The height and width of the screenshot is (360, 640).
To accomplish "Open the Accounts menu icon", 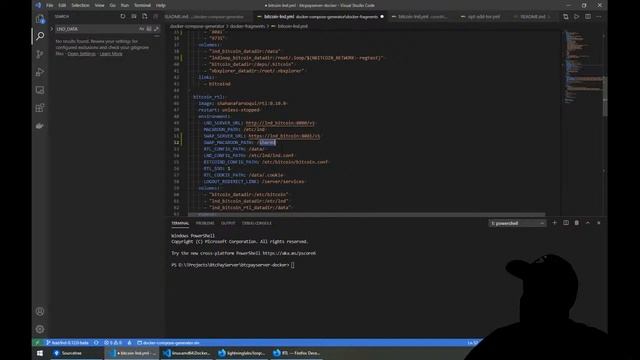I will [x=40, y=311].
